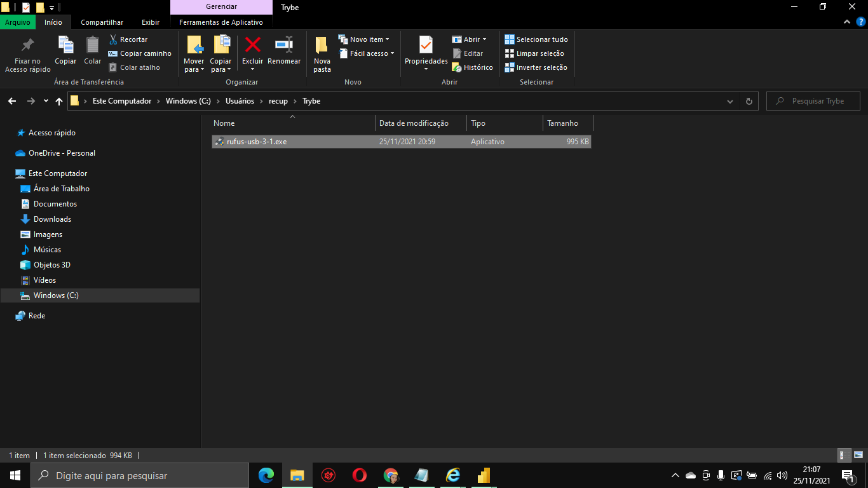Create a folder with Nova pasta
868x488 pixels.
click(322, 55)
